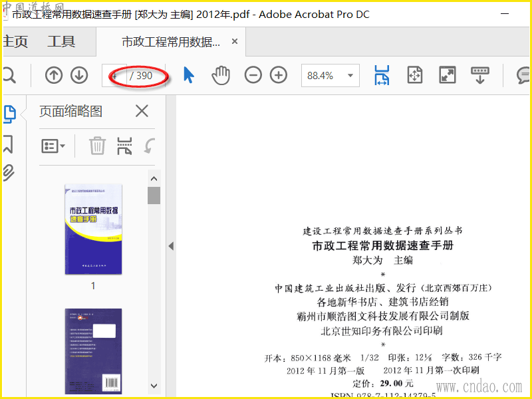Zoom in with the plus button
This screenshot has width=532, height=399.
(x=279, y=75)
